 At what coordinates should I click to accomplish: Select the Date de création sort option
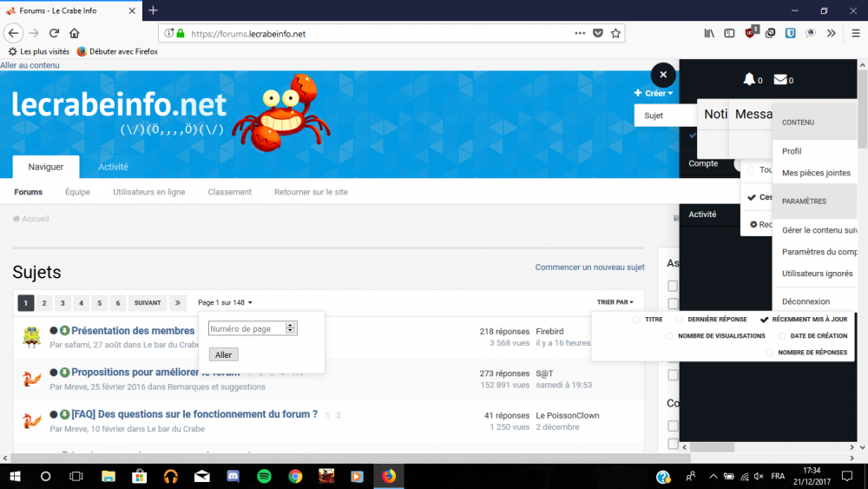tap(812, 336)
